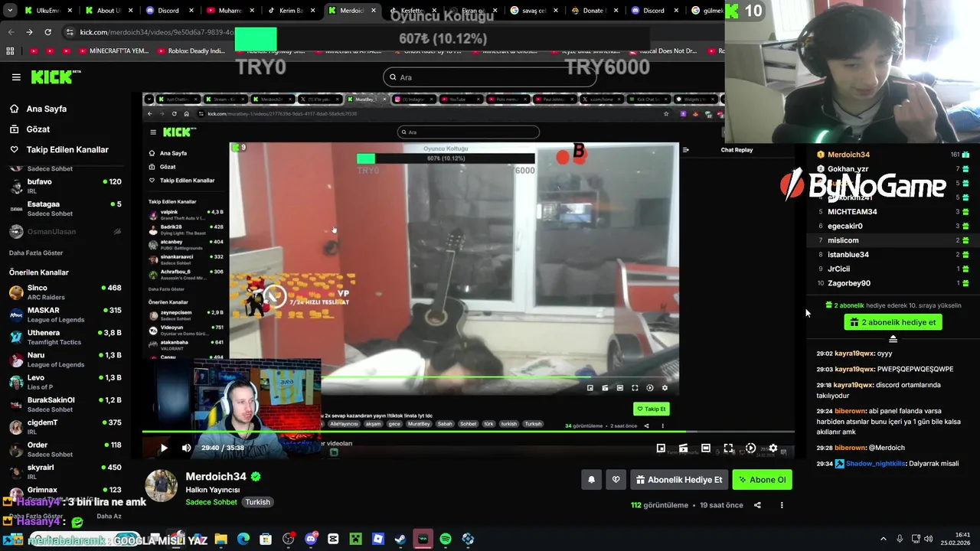Mute the video volume speaker icon
980x551 pixels.
click(x=186, y=448)
